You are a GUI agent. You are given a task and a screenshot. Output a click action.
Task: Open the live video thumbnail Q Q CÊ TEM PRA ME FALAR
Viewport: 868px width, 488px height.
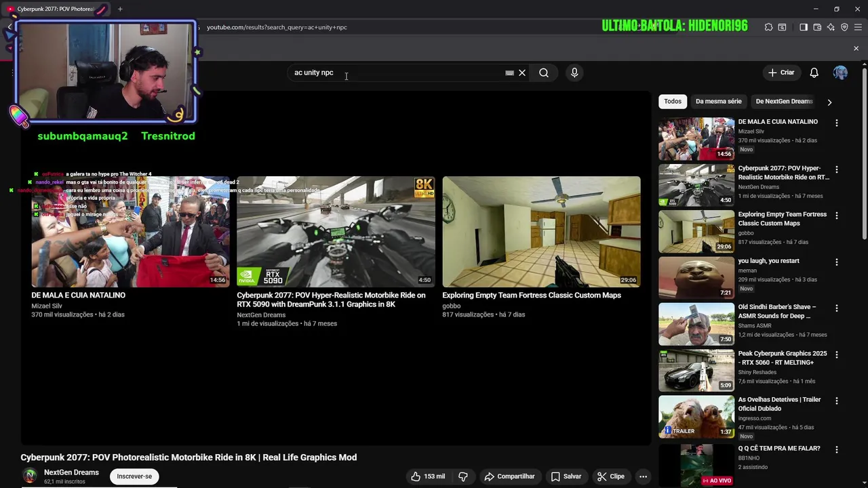[x=696, y=465]
